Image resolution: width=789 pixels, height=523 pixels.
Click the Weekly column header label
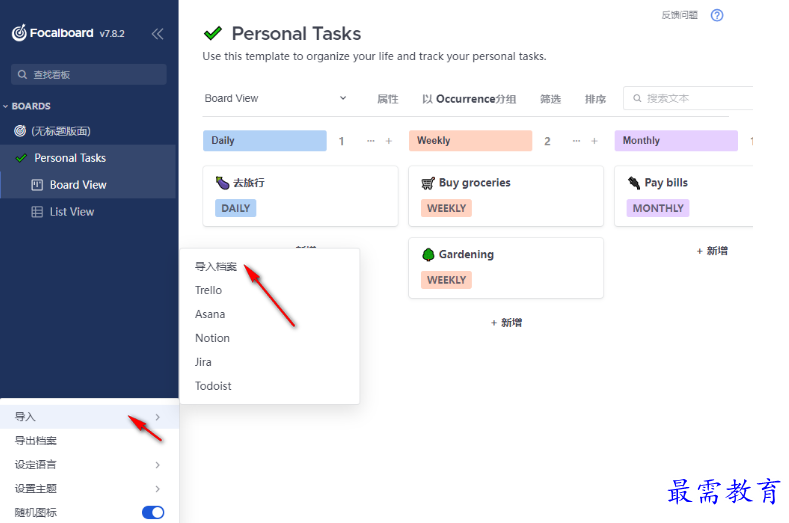pyautogui.click(x=470, y=140)
